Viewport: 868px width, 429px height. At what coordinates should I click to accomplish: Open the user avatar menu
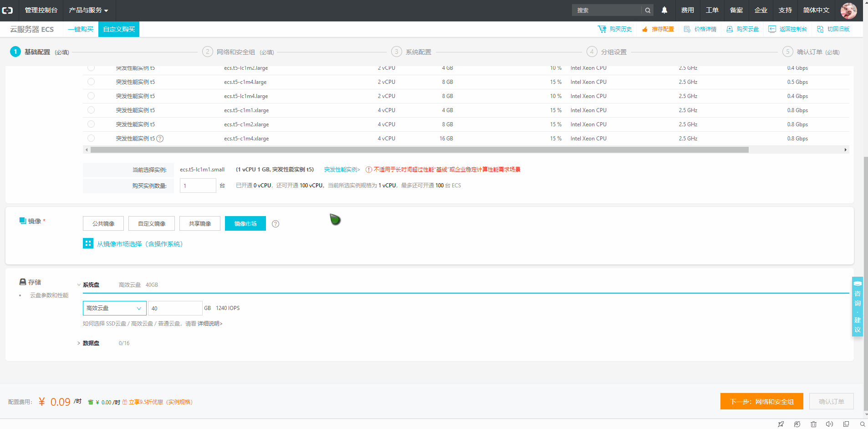tap(848, 10)
